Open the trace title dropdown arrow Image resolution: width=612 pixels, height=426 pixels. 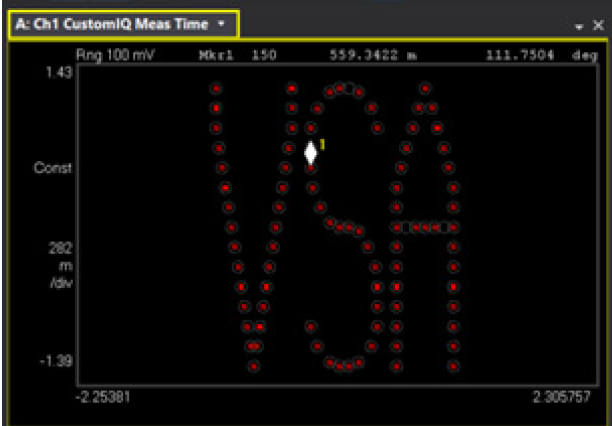220,23
